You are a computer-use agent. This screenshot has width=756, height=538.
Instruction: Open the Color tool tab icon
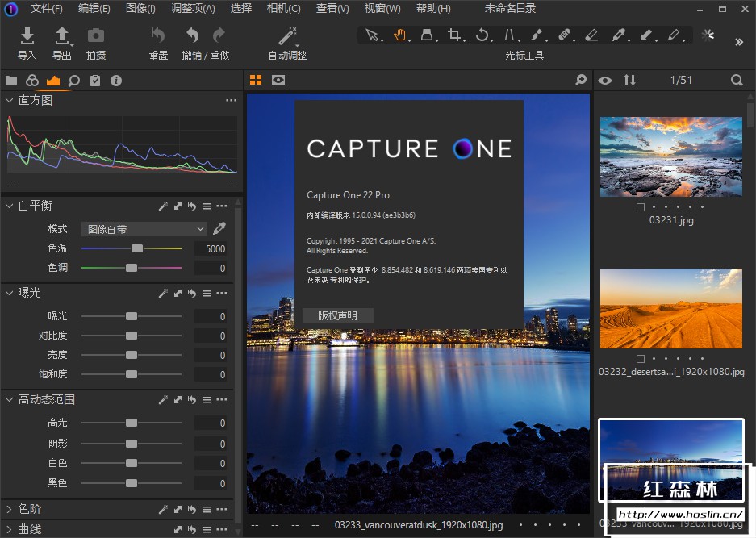(32, 81)
